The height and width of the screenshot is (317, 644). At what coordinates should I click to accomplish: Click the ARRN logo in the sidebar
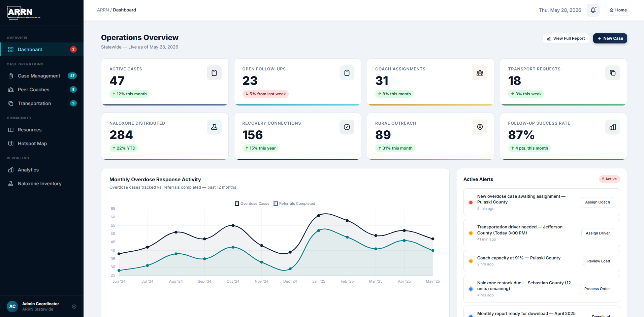24,13
